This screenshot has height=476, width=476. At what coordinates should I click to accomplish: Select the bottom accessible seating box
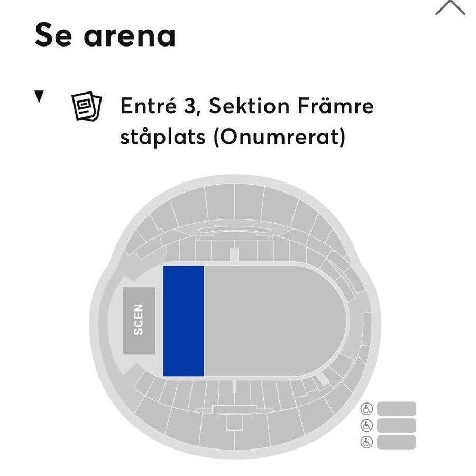pyautogui.click(x=397, y=442)
